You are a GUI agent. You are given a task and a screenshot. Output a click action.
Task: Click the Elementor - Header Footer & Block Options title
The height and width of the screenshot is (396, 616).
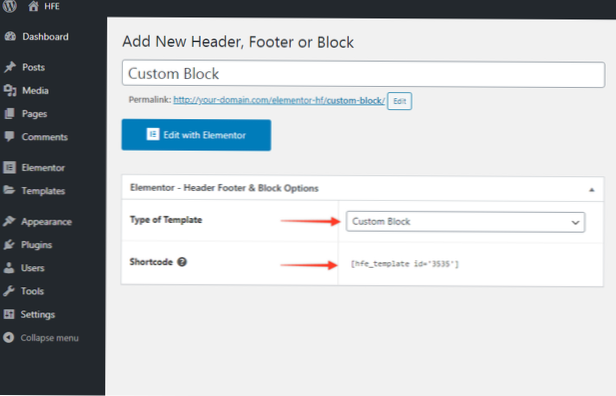pyautogui.click(x=224, y=188)
